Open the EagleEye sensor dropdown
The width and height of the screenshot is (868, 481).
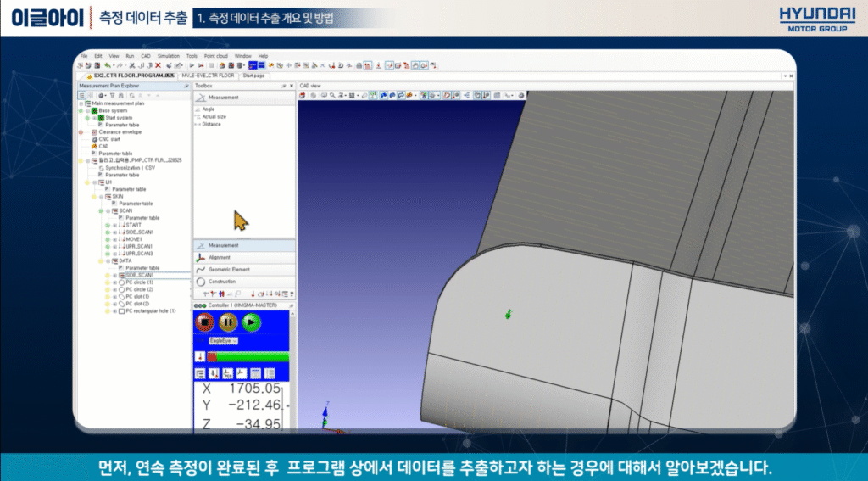tap(224, 340)
